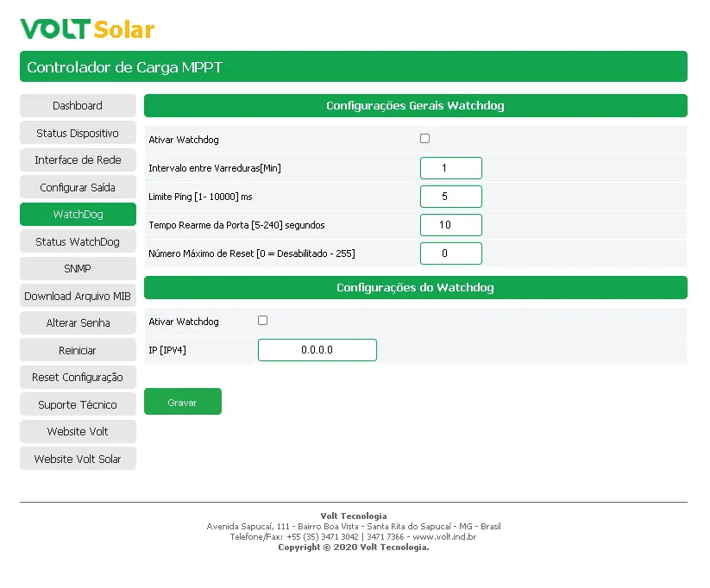Image resolution: width=710 pixels, height=588 pixels.
Task: Enable Ativar Watchdog in Configurações do Watchdog
Action: [x=262, y=321]
